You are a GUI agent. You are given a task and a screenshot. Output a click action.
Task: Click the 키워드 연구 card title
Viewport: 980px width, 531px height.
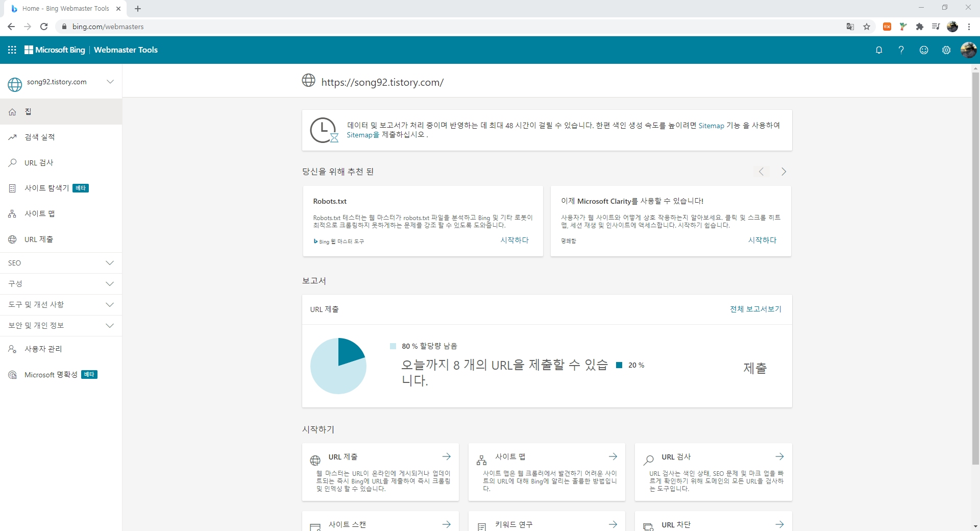pyautogui.click(x=514, y=524)
